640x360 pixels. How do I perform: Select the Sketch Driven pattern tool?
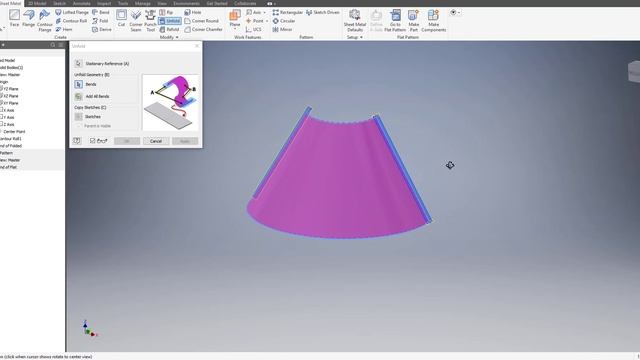pyautogui.click(x=322, y=12)
